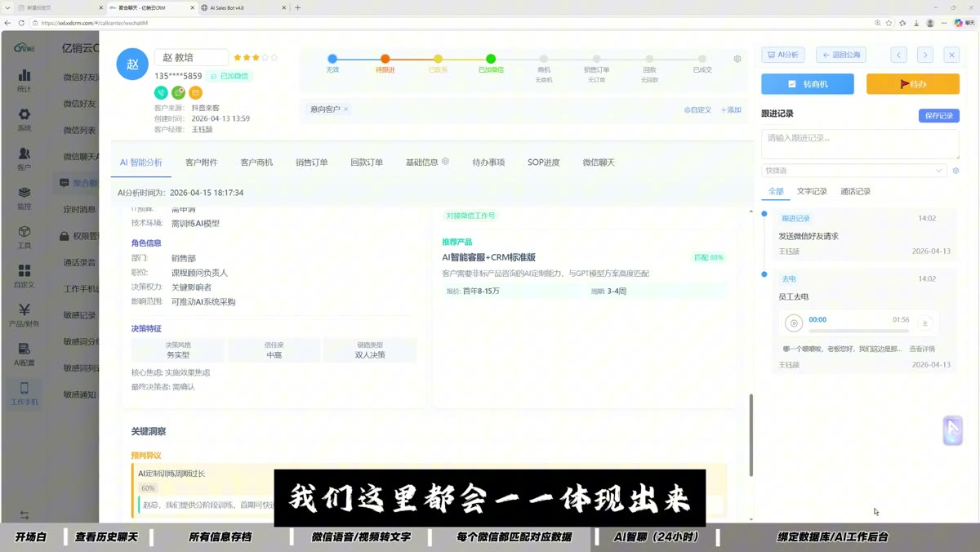Set rating to the fifth star
The width and height of the screenshot is (980, 552).
(274, 58)
